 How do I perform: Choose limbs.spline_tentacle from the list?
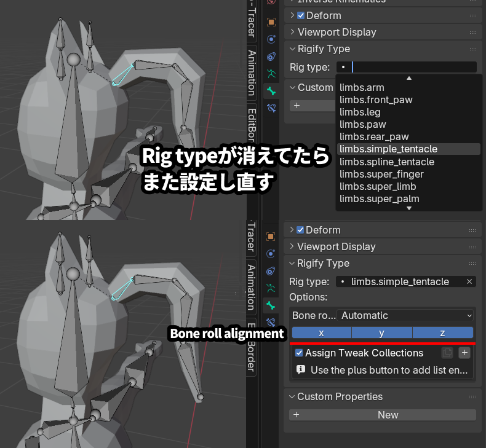[x=408, y=162]
